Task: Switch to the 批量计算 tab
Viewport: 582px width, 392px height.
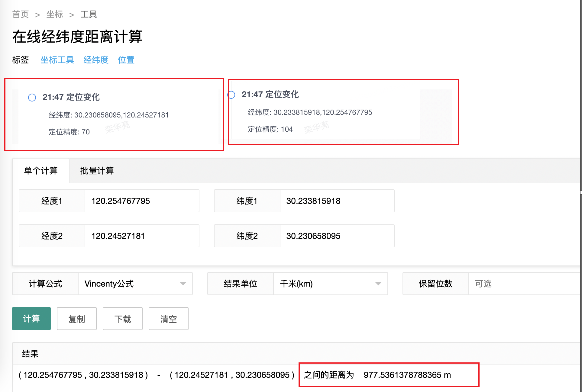Action: pos(97,171)
